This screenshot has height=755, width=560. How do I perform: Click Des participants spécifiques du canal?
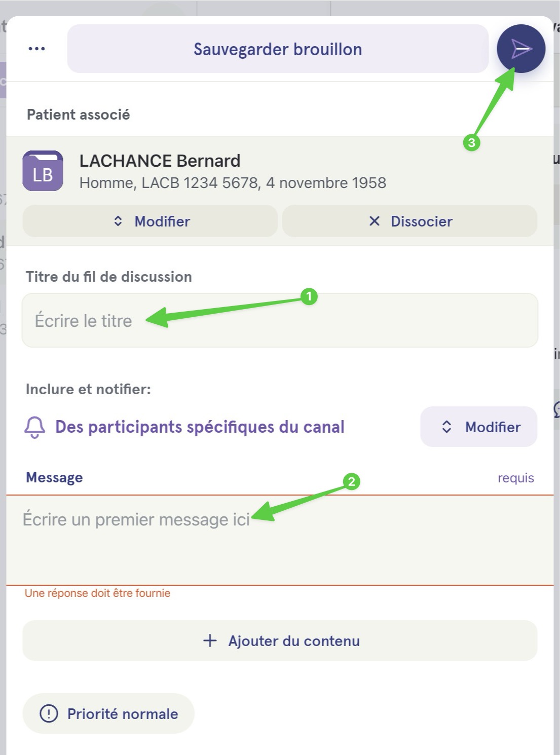tap(200, 427)
